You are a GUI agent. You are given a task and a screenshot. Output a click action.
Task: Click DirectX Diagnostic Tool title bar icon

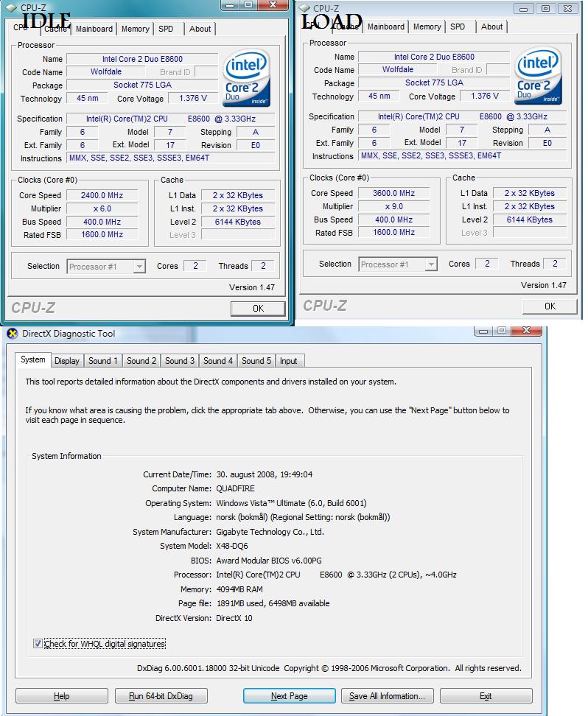coord(13,334)
